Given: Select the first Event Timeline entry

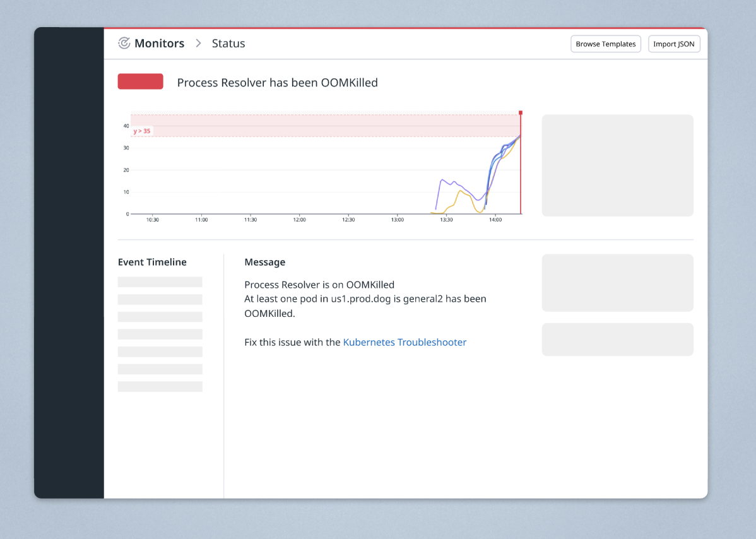Looking at the screenshot, I should (x=160, y=281).
